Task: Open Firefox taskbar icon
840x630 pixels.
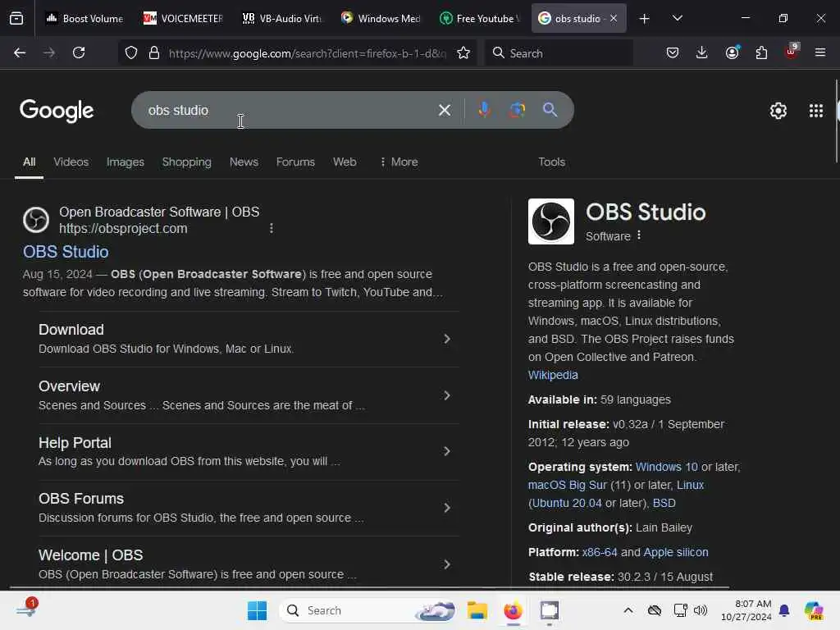Action: [x=513, y=610]
